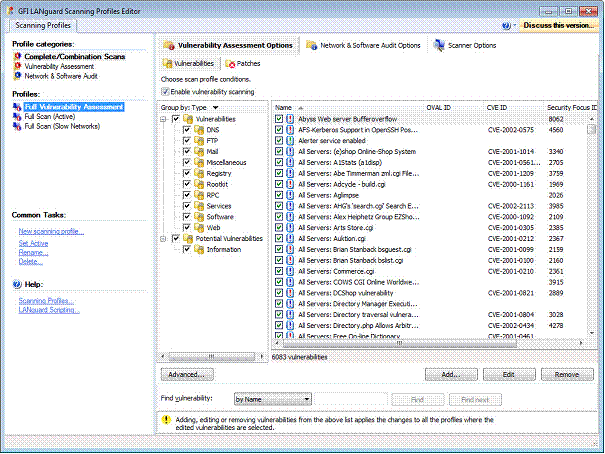Image resolution: width=605 pixels, height=454 pixels.
Task: Click the Mail folder icon in tree
Action: pyautogui.click(x=199, y=151)
